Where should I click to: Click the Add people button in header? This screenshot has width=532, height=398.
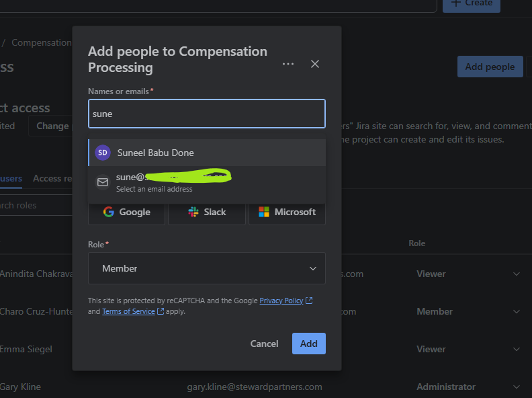pyautogui.click(x=490, y=67)
